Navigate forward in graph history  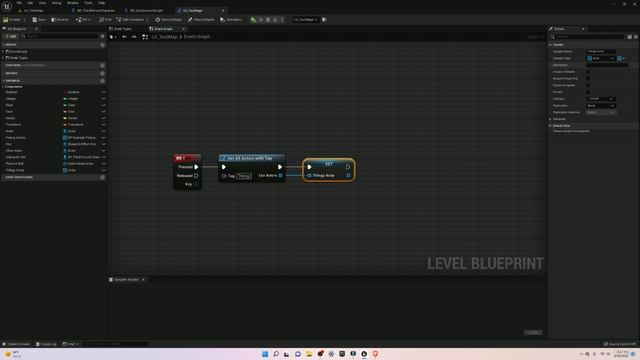pos(133,37)
